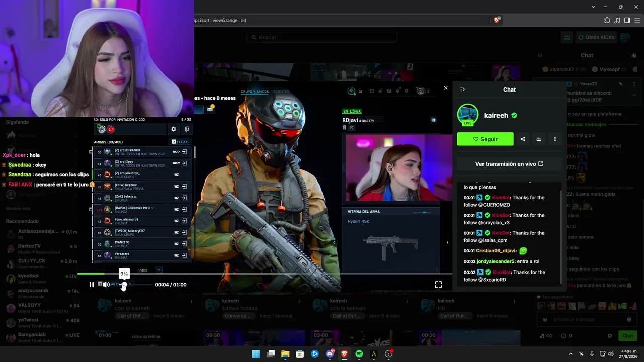Click the @SxcarioRD follow message

pyautogui.click(x=510, y=276)
